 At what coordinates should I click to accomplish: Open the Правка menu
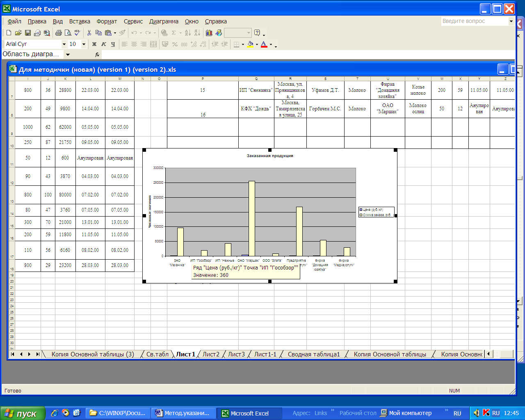tap(37, 21)
